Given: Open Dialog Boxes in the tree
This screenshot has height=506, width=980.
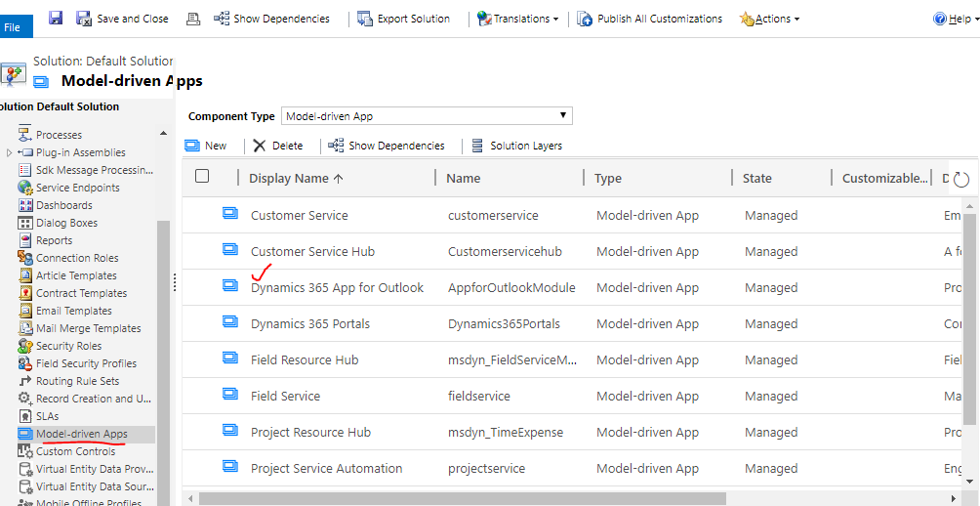Looking at the screenshot, I should (67, 223).
